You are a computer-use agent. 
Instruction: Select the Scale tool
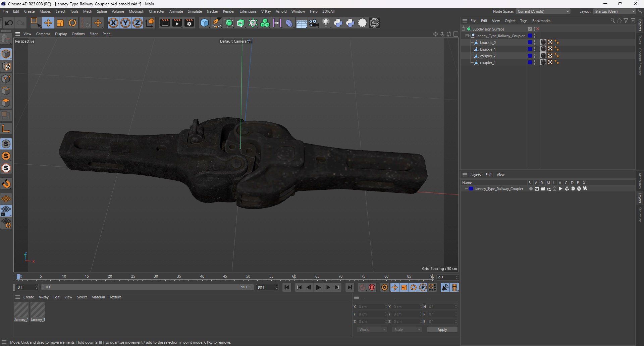point(60,23)
